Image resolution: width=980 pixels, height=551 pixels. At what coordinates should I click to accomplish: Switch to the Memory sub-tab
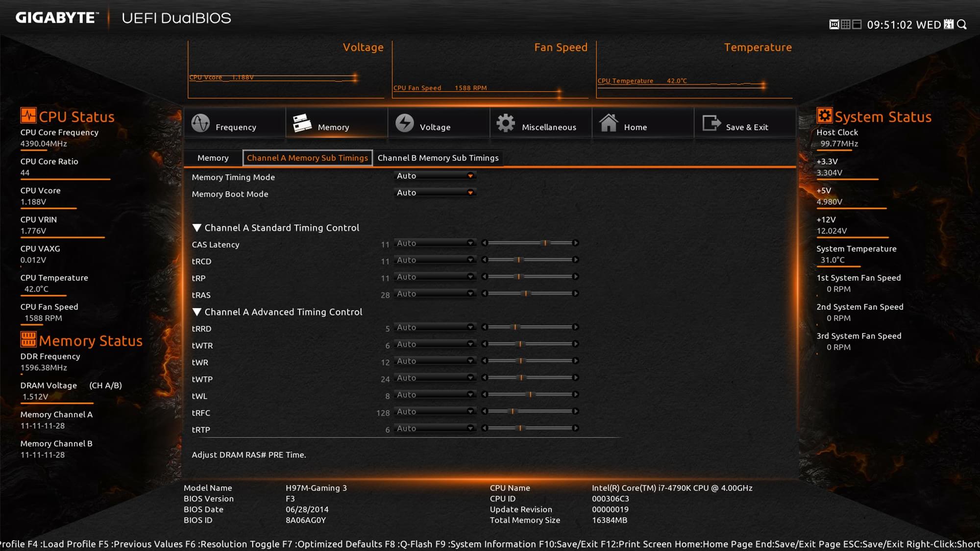pyautogui.click(x=213, y=158)
